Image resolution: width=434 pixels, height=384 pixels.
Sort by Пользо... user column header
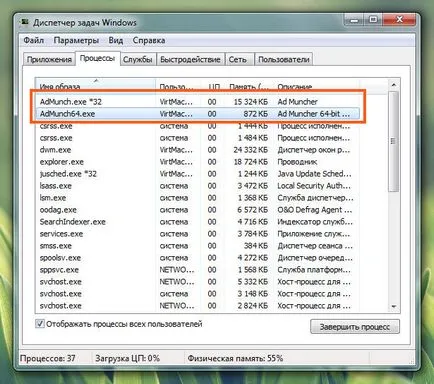(178, 86)
